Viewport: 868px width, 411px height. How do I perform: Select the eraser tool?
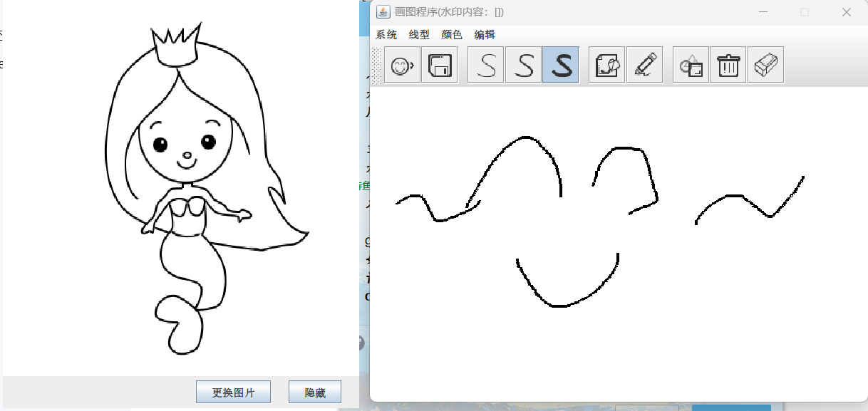[x=765, y=65]
